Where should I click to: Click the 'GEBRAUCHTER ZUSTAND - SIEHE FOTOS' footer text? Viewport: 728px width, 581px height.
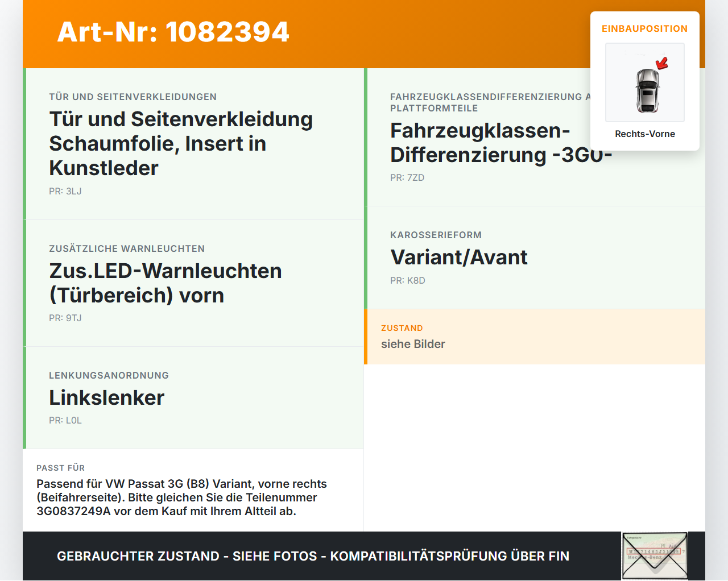pyautogui.click(x=313, y=556)
